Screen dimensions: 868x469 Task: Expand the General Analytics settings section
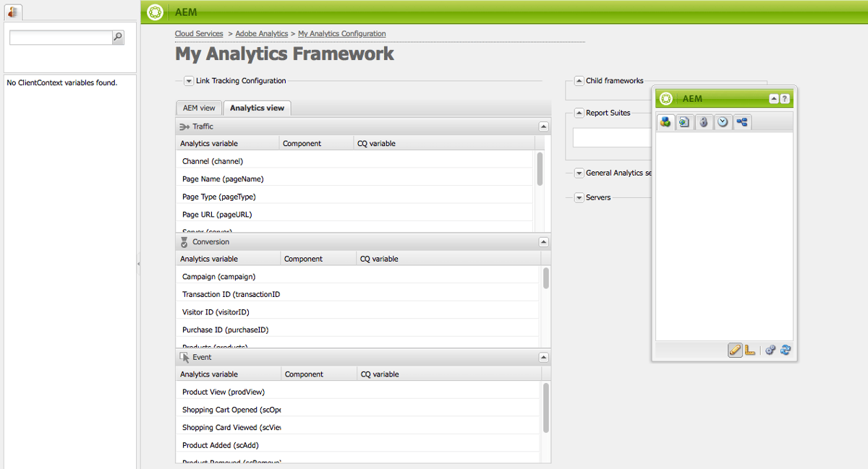pyautogui.click(x=579, y=173)
